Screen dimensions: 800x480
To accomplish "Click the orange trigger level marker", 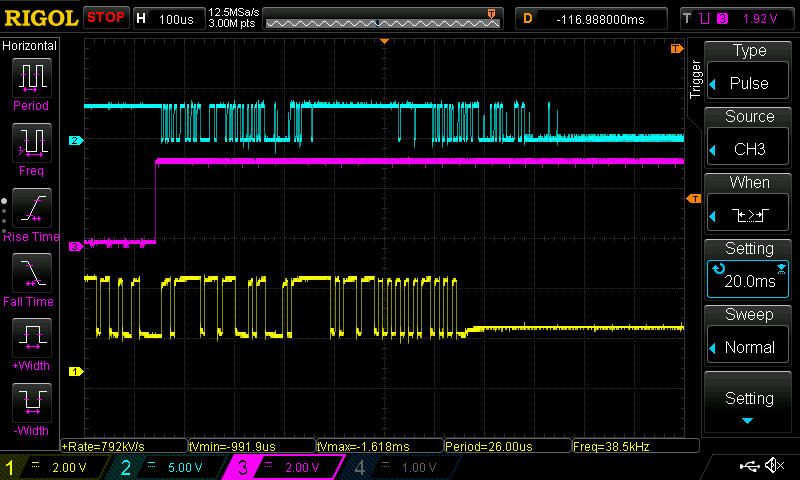I will point(694,198).
